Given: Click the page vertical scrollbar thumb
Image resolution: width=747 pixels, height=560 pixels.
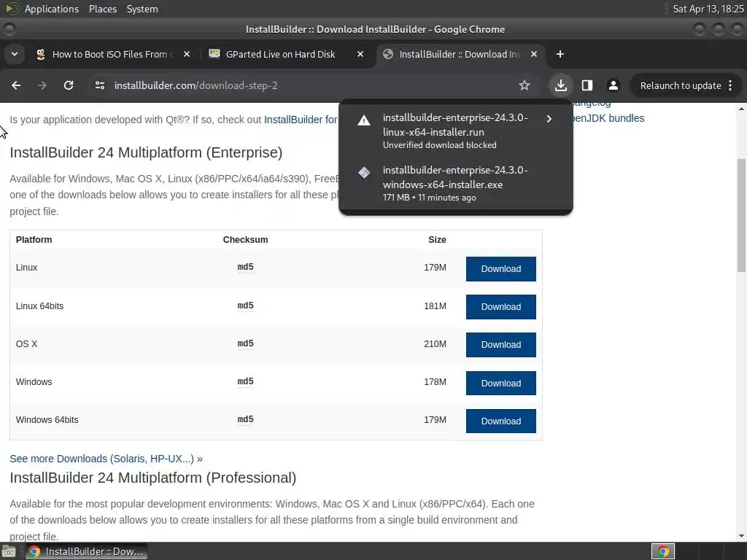Looking at the screenshot, I should [x=741, y=215].
